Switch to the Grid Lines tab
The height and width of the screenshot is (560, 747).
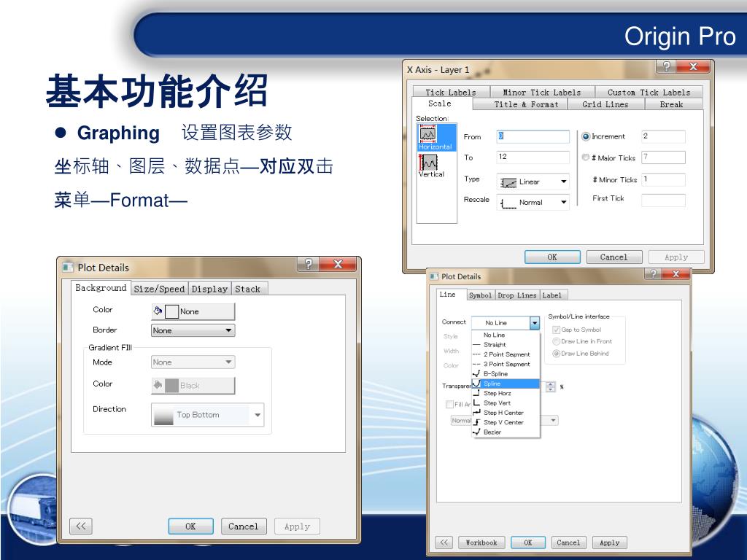tap(605, 104)
